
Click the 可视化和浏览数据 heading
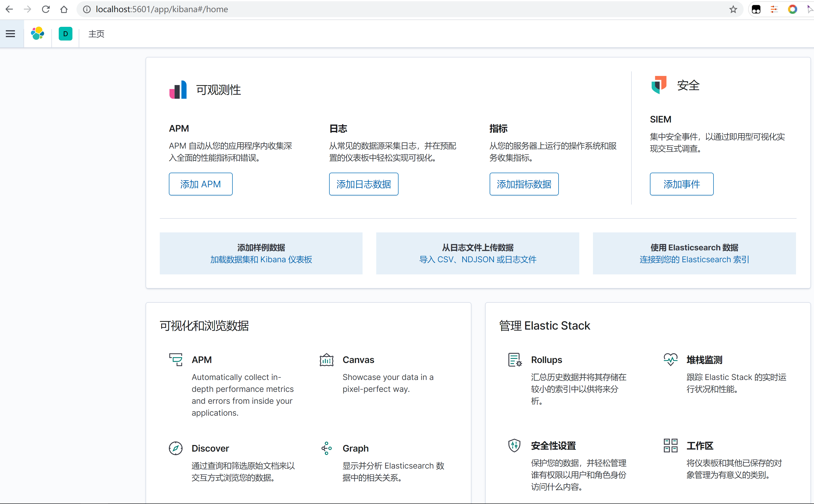point(204,325)
